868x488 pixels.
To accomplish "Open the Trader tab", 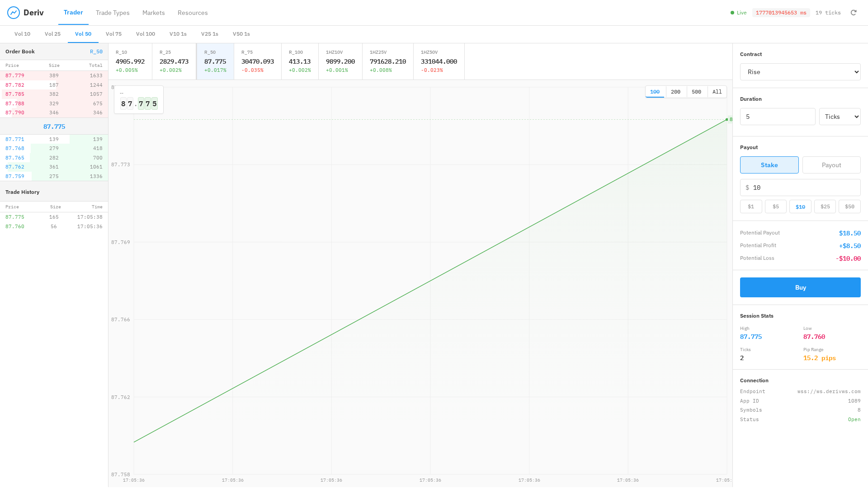I will [x=73, y=13].
